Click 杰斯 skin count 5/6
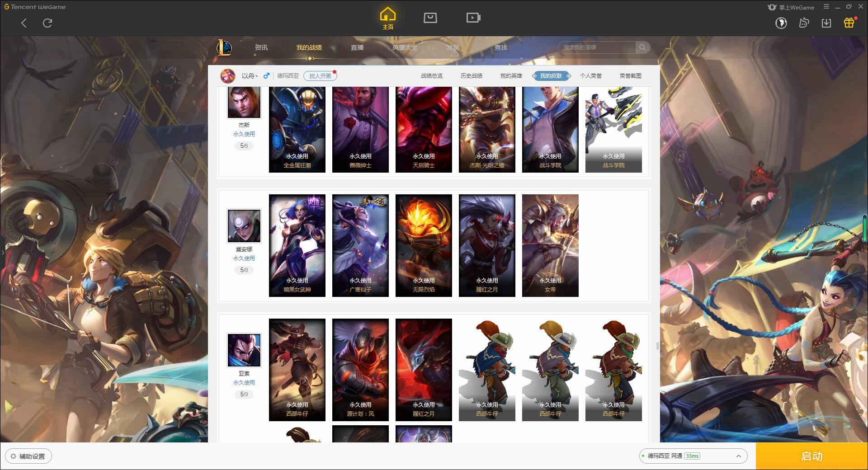 (x=244, y=146)
